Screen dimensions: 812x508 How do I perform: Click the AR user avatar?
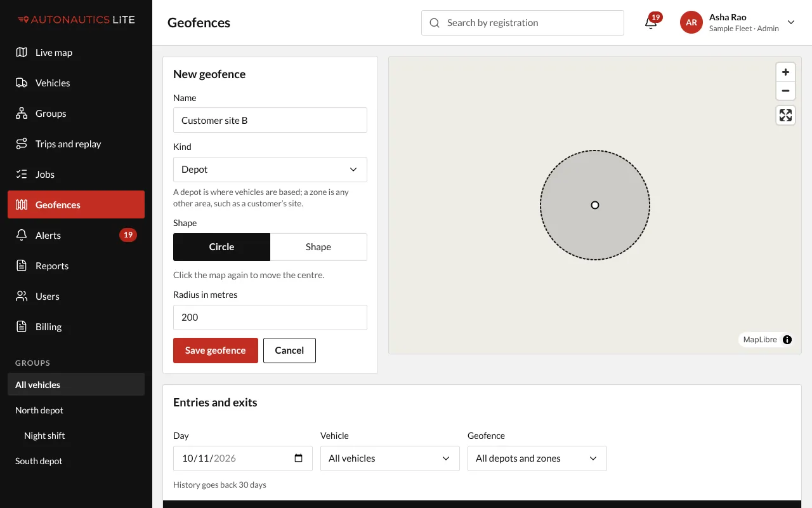click(691, 22)
